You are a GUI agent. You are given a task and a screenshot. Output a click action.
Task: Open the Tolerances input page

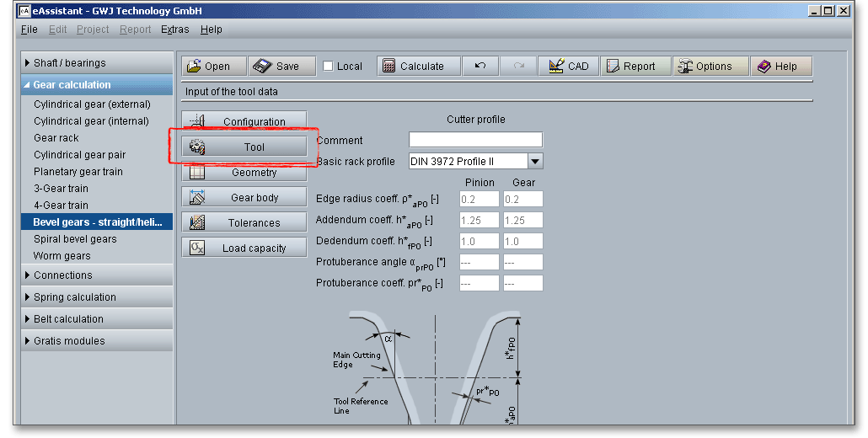point(244,223)
